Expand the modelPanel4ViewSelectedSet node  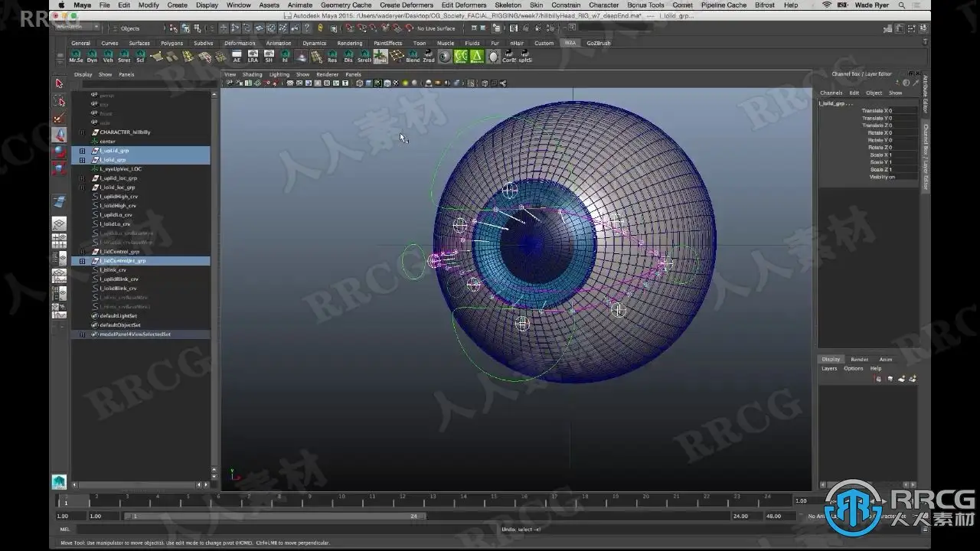click(x=82, y=334)
